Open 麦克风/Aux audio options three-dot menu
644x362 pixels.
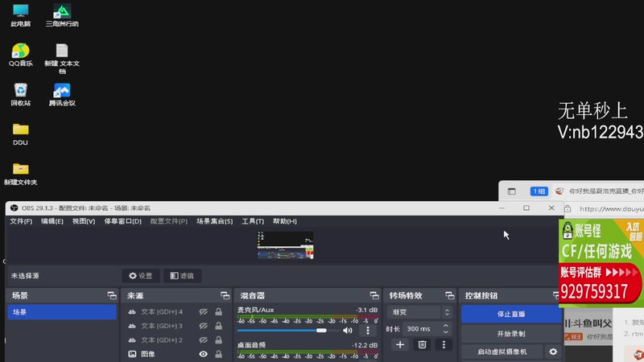(x=368, y=331)
